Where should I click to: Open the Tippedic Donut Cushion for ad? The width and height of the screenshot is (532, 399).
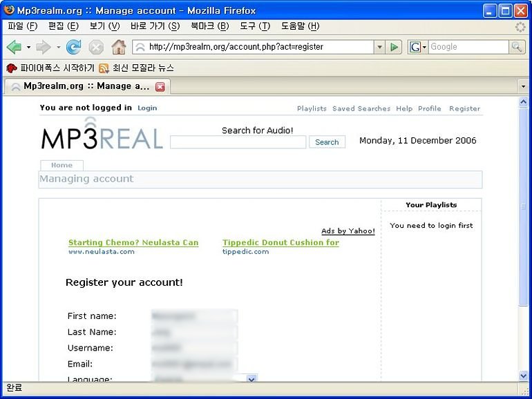[x=281, y=242]
